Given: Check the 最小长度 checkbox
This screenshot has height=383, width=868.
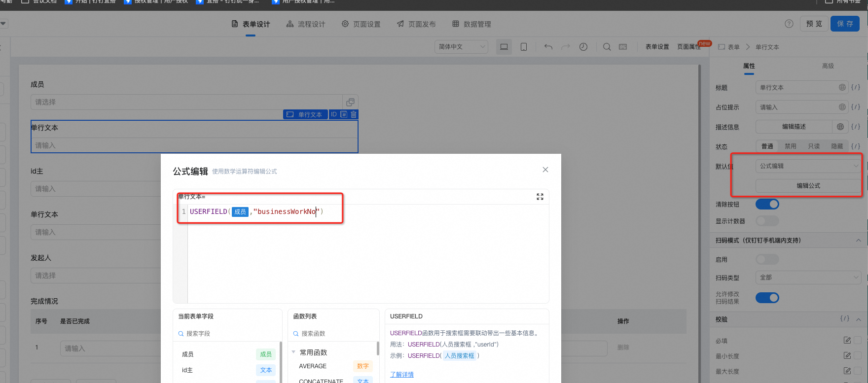Looking at the screenshot, I should (x=858, y=355).
